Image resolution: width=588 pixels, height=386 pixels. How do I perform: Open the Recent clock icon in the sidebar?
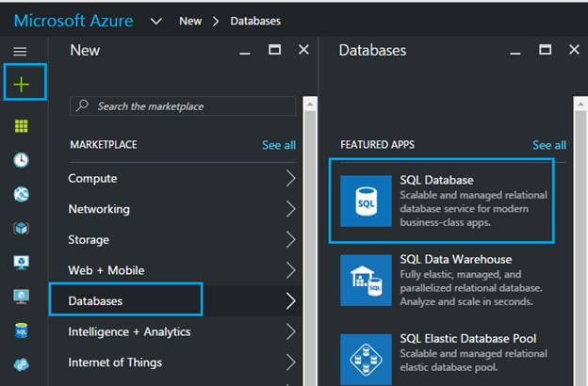coord(21,160)
